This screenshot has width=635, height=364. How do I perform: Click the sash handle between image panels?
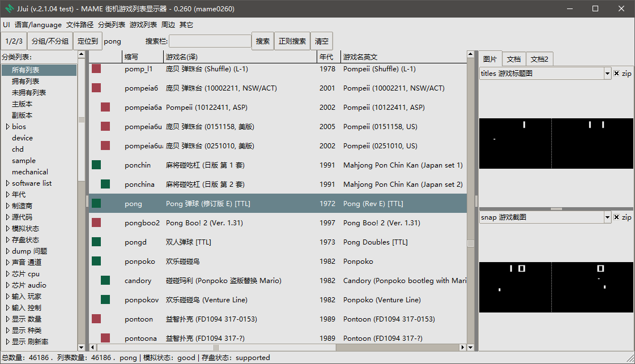click(556, 209)
